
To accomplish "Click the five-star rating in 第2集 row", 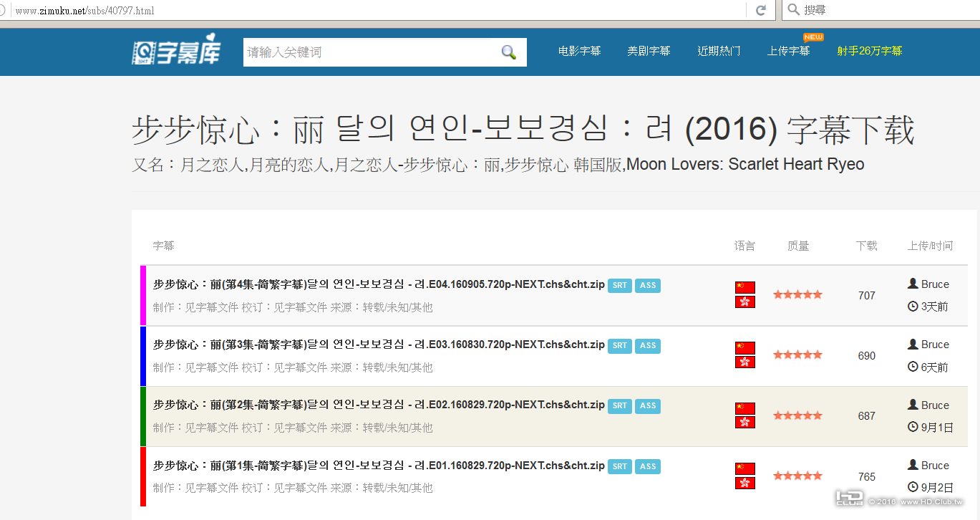I will click(x=797, y=415).
